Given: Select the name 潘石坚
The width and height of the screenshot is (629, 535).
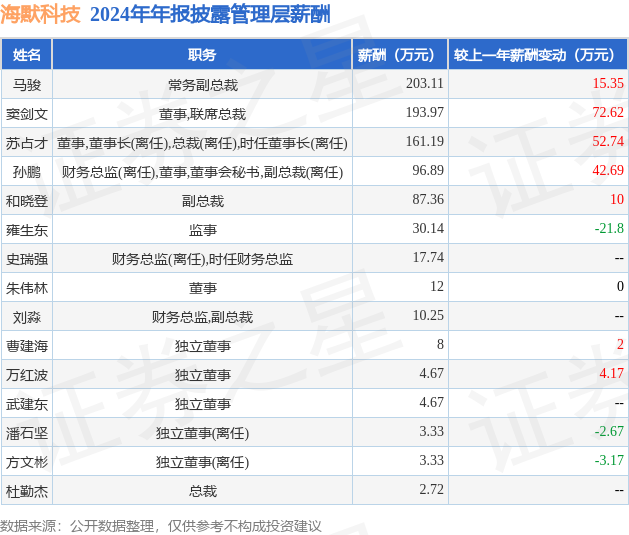Looking at the screenshot, I should point(27,433).
